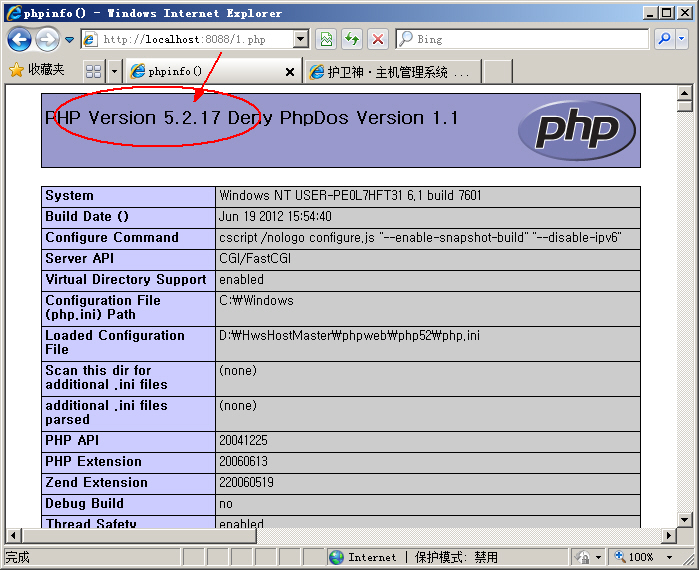Select the System row label
This screenshot has width=699, height=570.
pyautogui.click(x=70, y=196)
